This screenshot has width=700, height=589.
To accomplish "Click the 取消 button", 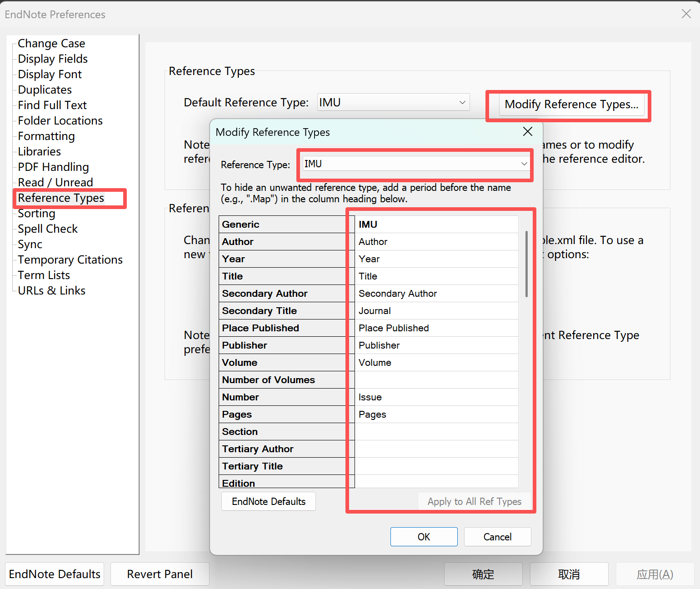I will pyautogui.click(x=569, y=574).
